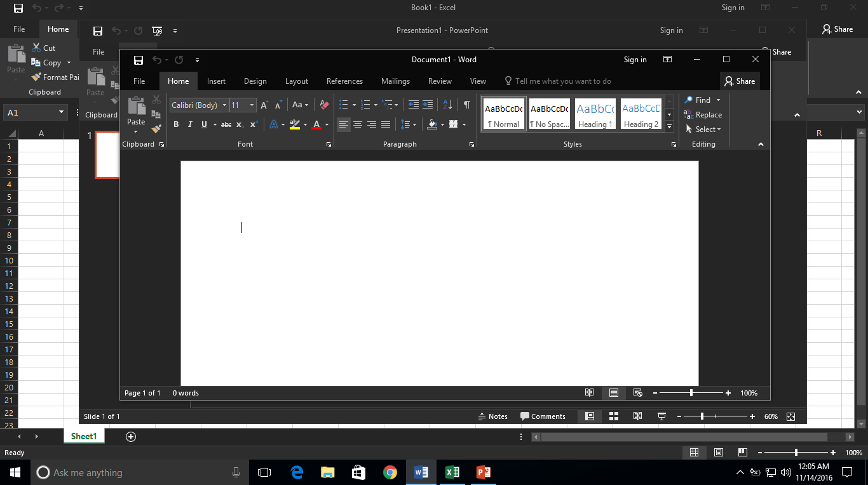
Task: Switch Word to Read Mode view
Action: (590, 393)
